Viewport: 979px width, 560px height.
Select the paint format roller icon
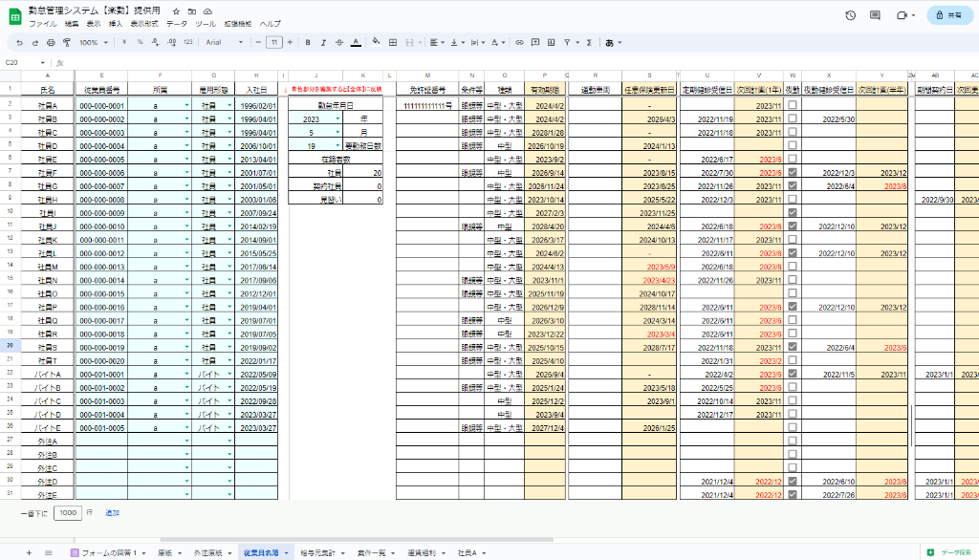(x=66, y=42)
